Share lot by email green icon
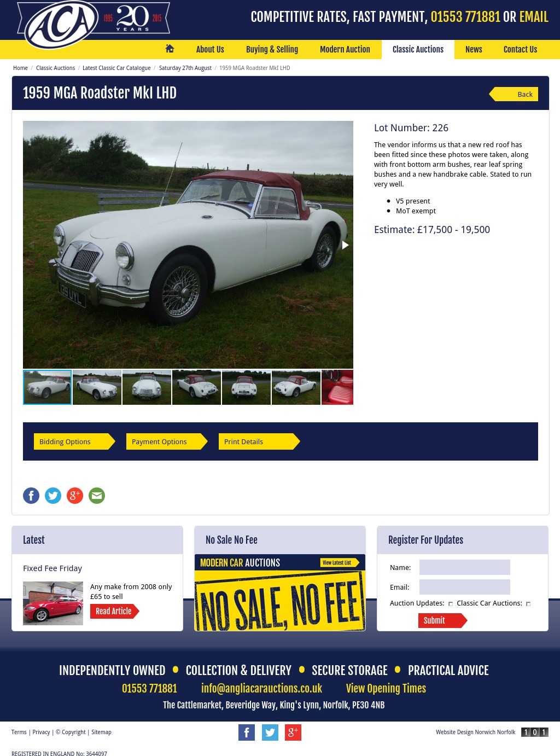 [97, 496]
